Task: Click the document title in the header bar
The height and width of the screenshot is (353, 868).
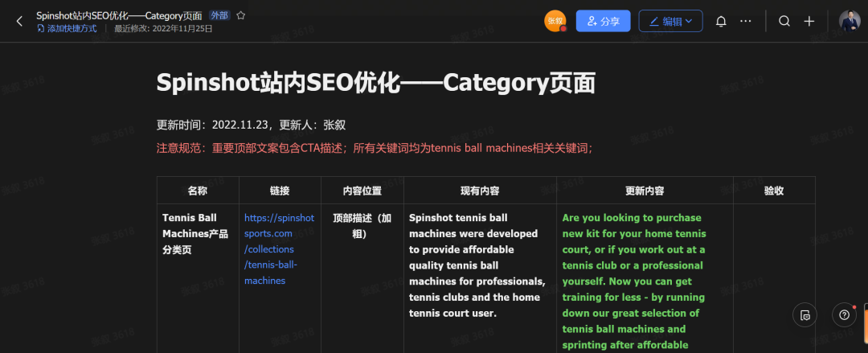Action: pos(120,15)
